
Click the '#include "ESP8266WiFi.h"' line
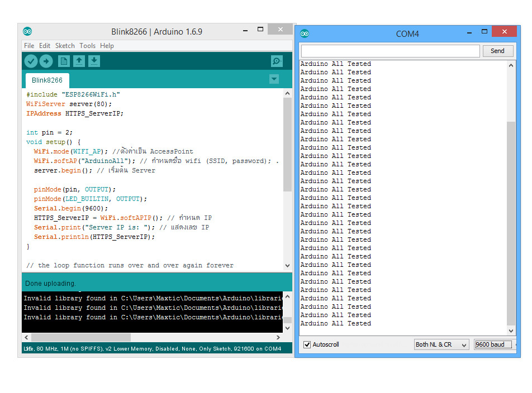click(73, 94)
